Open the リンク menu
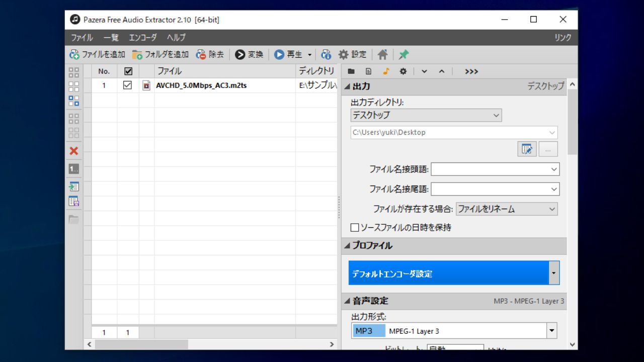The width and height of the screenshot is (644, 362). 563,38
